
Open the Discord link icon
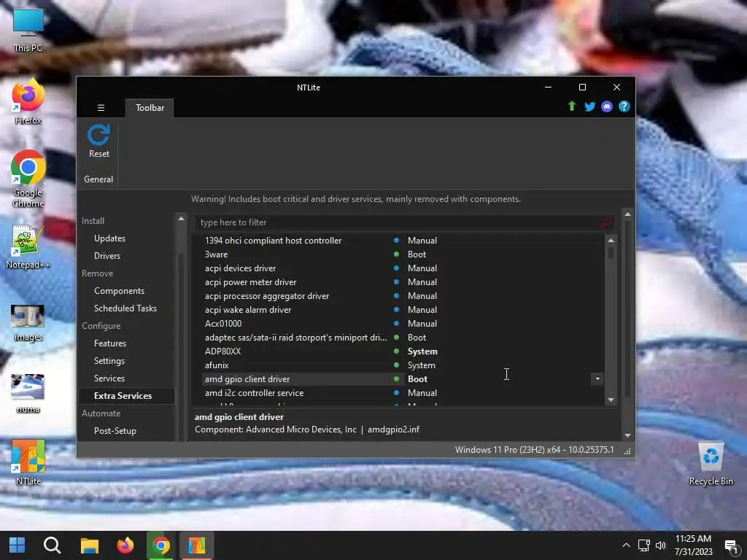click(x=606, y=106)
